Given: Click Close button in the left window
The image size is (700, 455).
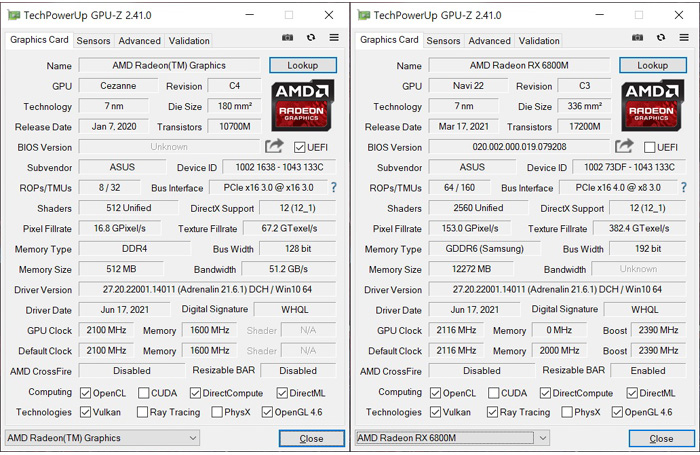Looking at the screenshot, I should point(312,438).
